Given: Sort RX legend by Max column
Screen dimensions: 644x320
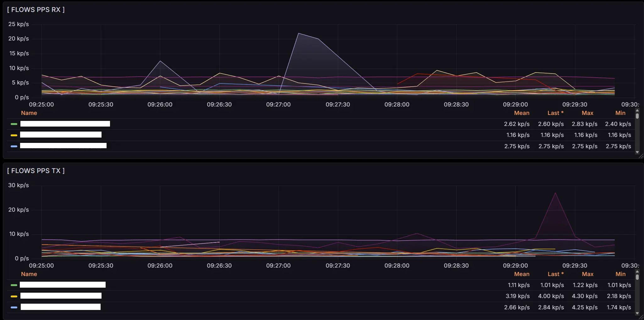Looking at the screenshot, I should tap(587, 113).
